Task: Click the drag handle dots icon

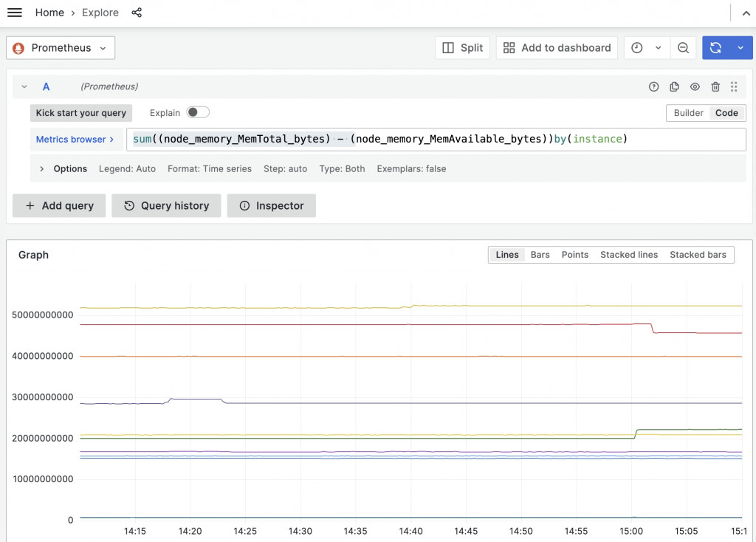Action: (733, 87)
